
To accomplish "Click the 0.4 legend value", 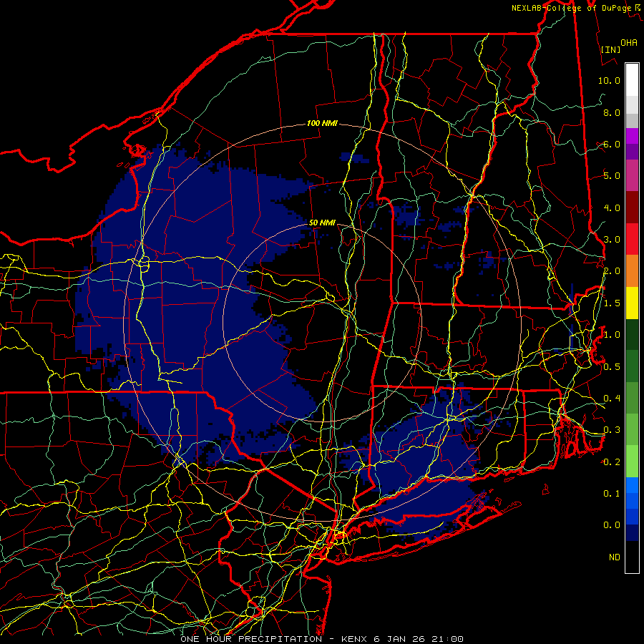I will (x=612, y=398).
